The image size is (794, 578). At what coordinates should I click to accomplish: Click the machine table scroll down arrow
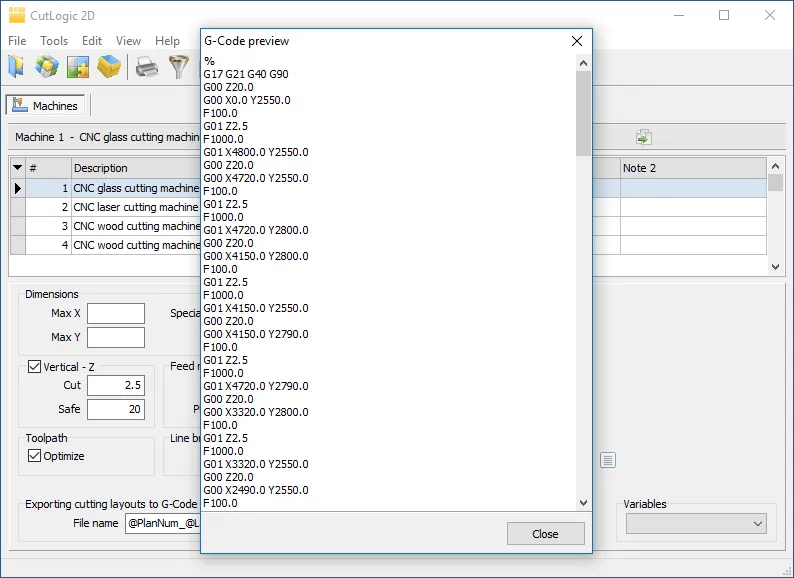(x=776, y=267)
